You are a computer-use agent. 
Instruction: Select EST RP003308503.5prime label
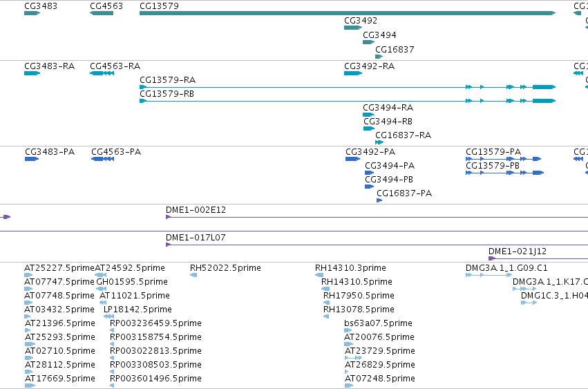click(x=155, y=366)
